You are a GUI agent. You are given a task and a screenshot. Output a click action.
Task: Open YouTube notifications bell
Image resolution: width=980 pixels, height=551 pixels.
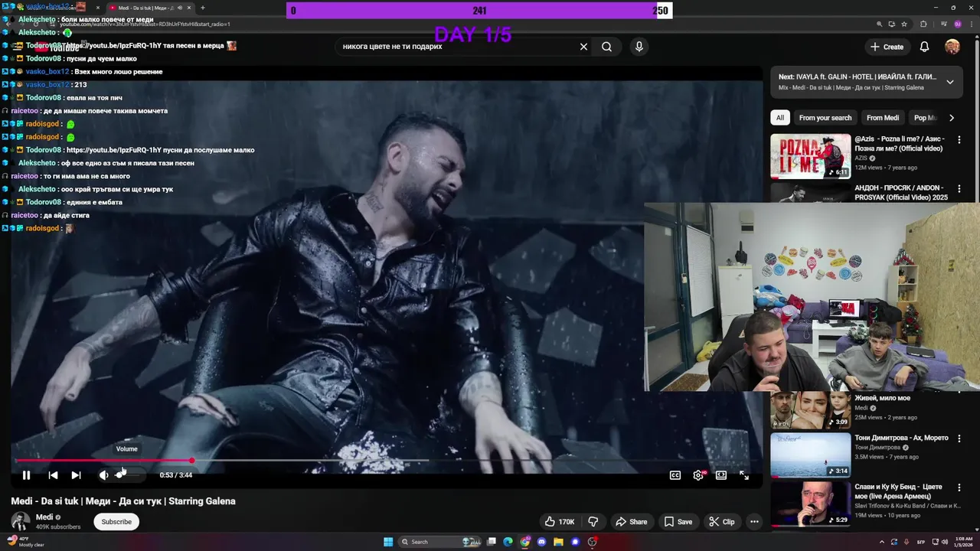[x=924, y=47]
